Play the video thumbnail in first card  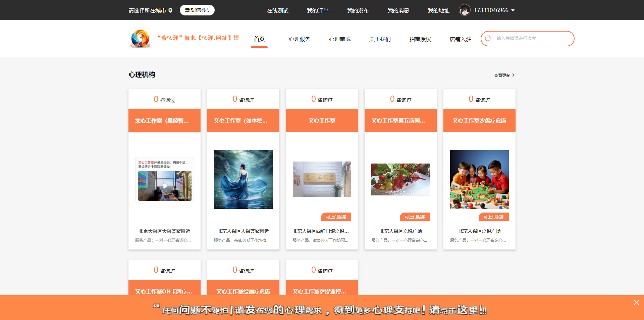(x=165, y=186)
